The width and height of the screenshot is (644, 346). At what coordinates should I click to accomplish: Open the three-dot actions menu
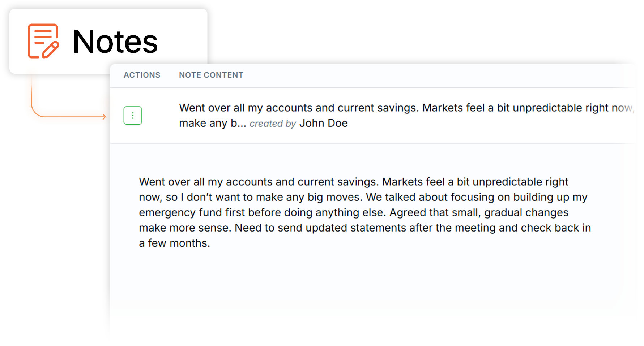tap(133, 116)
